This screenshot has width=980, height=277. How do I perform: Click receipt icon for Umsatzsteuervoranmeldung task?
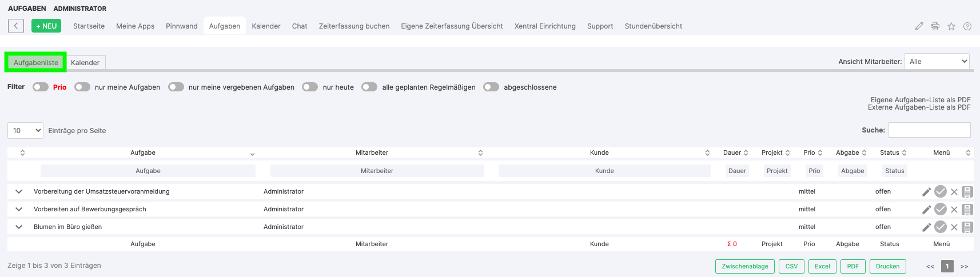[x=967, y=192]
